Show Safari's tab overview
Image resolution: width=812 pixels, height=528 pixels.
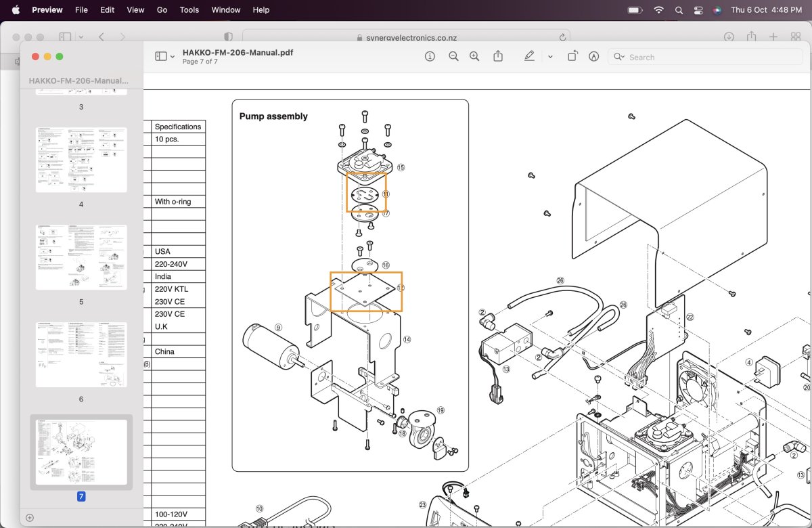(796, 37)
